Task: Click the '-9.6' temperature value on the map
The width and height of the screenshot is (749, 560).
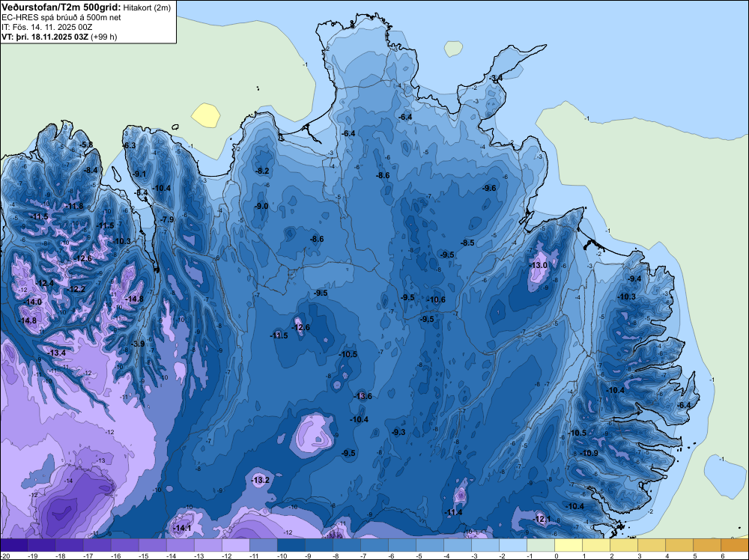Action: (490, 188)
